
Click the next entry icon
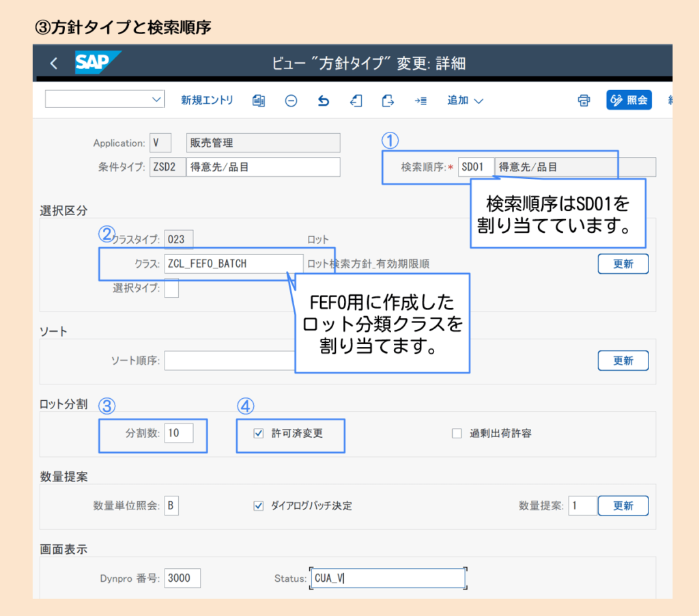[x=387, y=100]
